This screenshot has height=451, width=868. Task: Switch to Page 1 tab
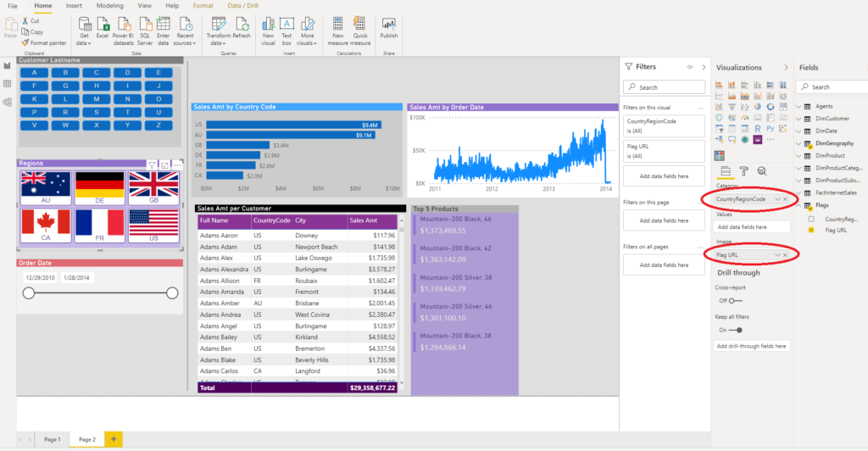pos(53,439)
